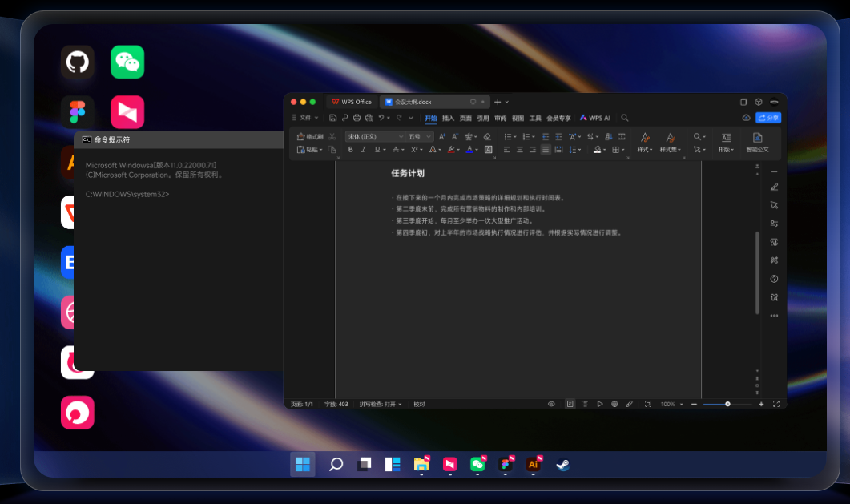Click the WPS AI button
The image size is (850, 504).
click(595, 118)
